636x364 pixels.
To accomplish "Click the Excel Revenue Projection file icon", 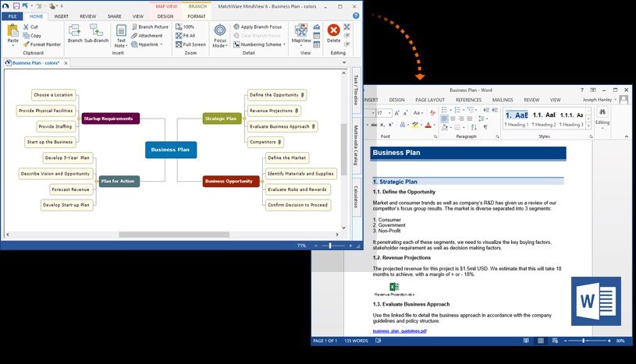I will (x=394, y=287).
